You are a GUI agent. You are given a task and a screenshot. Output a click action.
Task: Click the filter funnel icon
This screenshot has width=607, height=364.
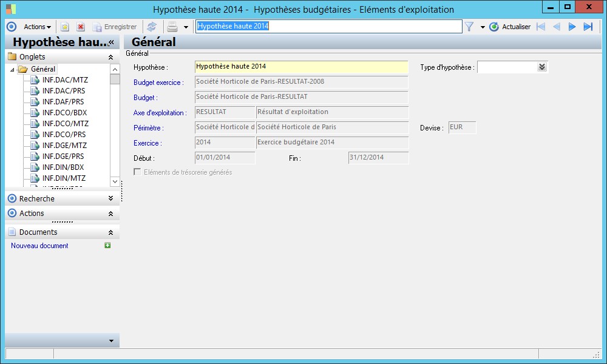pos(469,27)
